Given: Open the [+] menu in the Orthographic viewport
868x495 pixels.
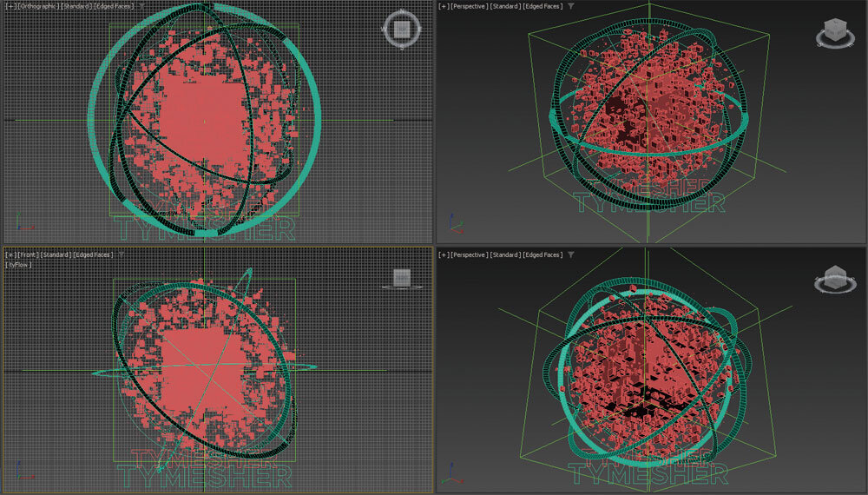Looking at the screenshot, I should (x=10, y=7).
